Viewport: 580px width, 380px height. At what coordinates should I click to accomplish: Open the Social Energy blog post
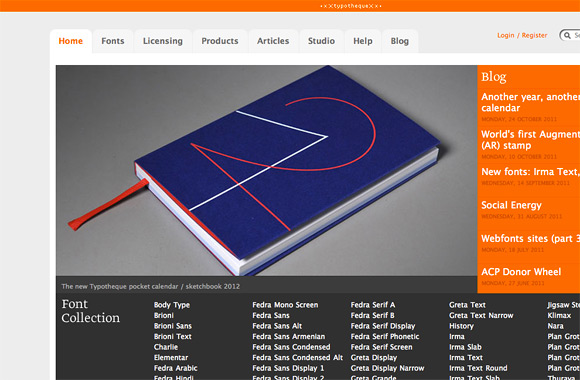pos(511,205)
